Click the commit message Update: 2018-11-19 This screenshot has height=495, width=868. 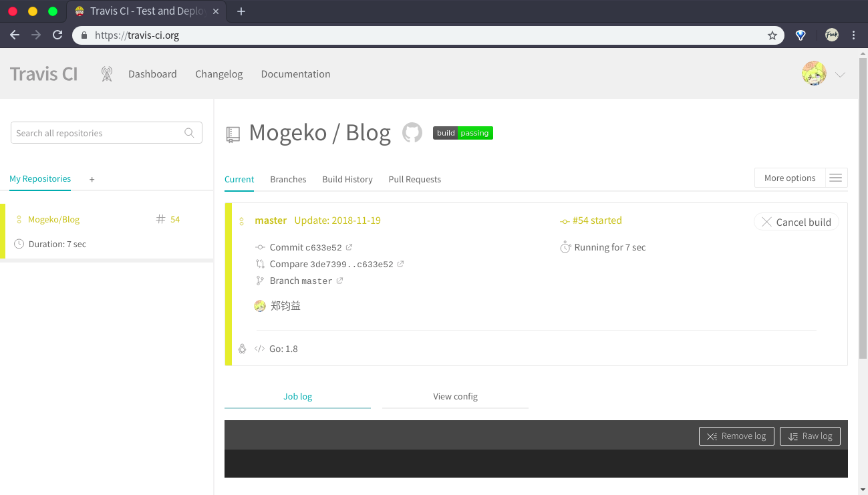pyautogui.click(x=337, y=220)
